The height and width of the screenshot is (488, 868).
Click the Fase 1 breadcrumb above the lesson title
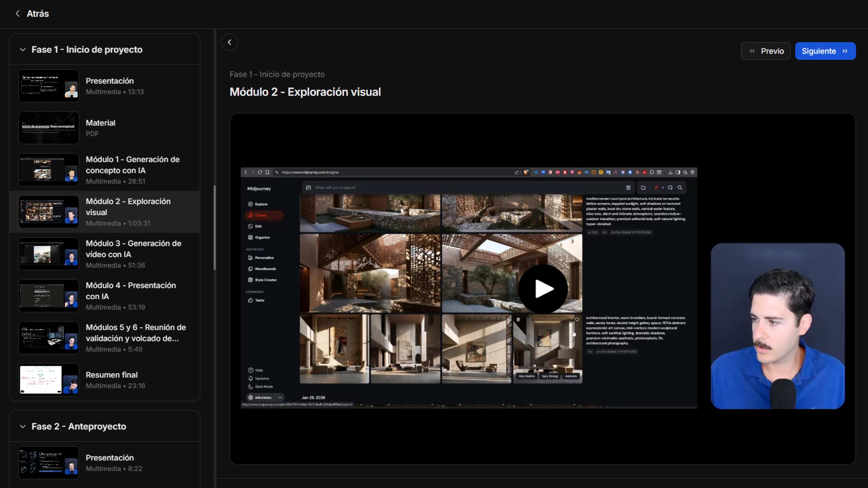click(277, 74)
